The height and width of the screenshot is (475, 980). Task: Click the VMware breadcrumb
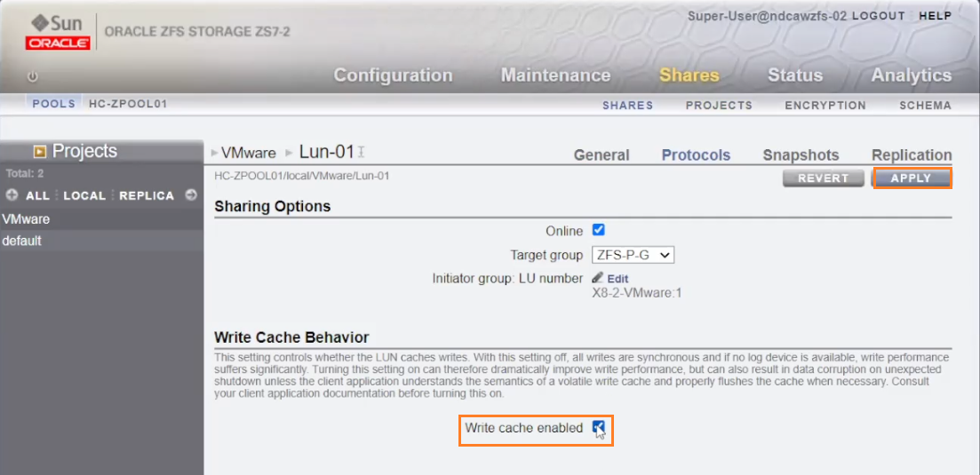pyautogui.click(x=248, y=153)
